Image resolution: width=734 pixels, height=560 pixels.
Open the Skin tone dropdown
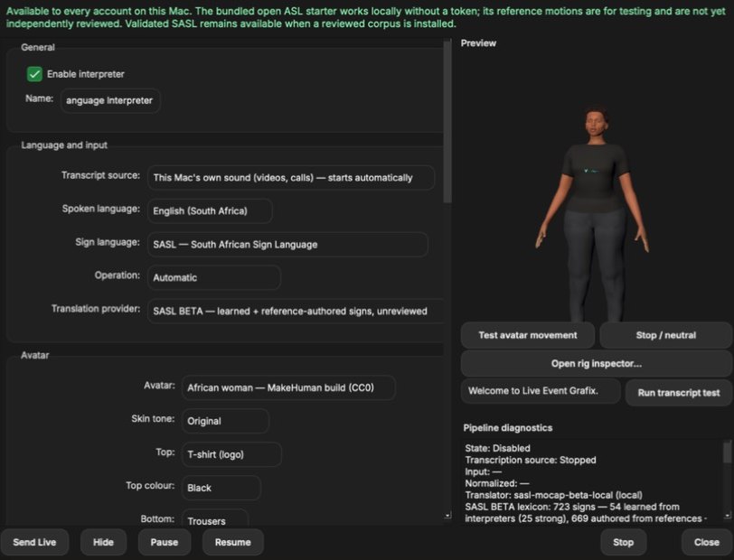225,421
